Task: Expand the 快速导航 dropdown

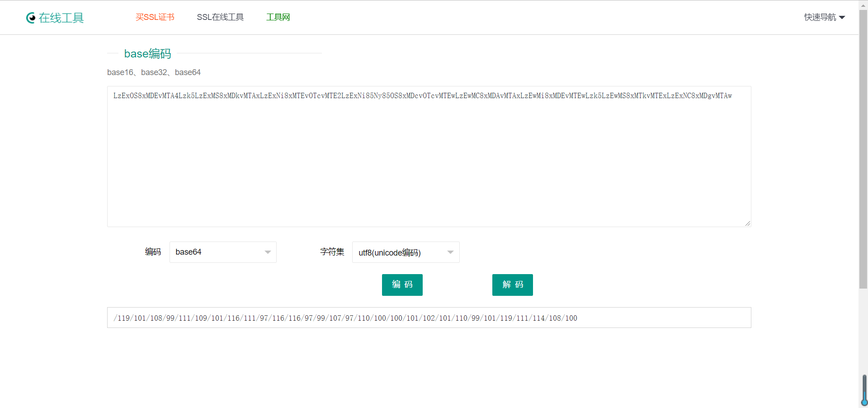Action: click(825, 17)
